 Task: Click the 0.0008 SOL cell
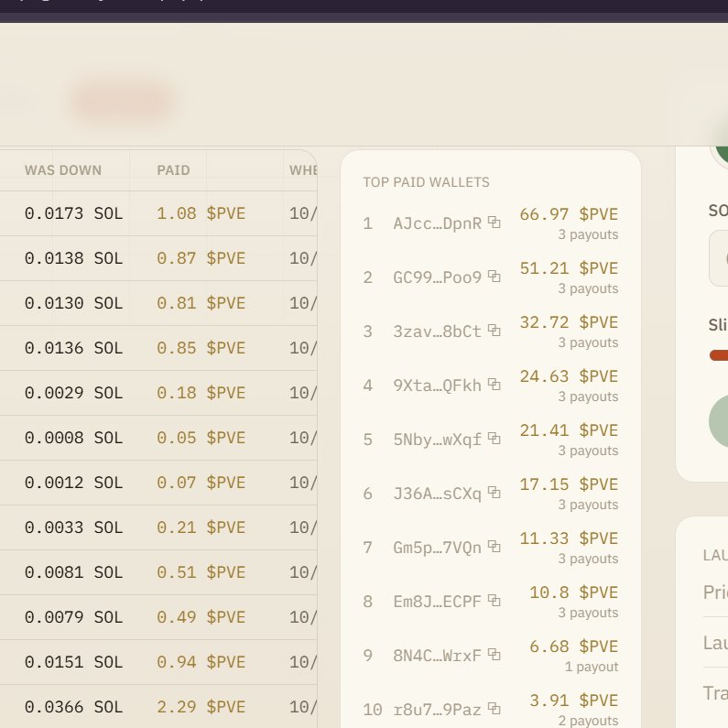point(74,438)
